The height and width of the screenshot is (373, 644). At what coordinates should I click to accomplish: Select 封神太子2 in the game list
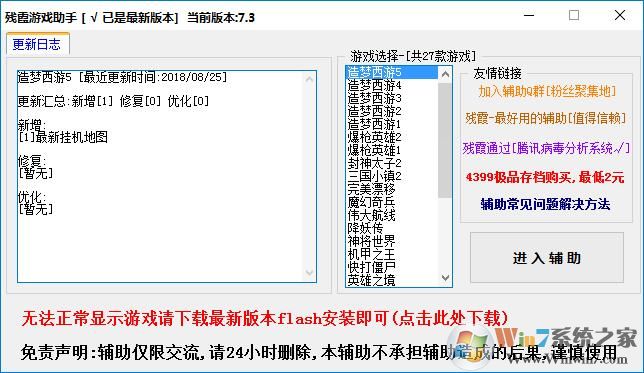(392, 163)
